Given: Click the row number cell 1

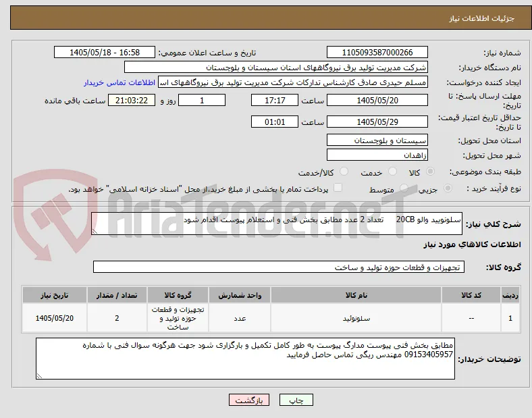Looking at the screenshot, I should click(510, 318).
